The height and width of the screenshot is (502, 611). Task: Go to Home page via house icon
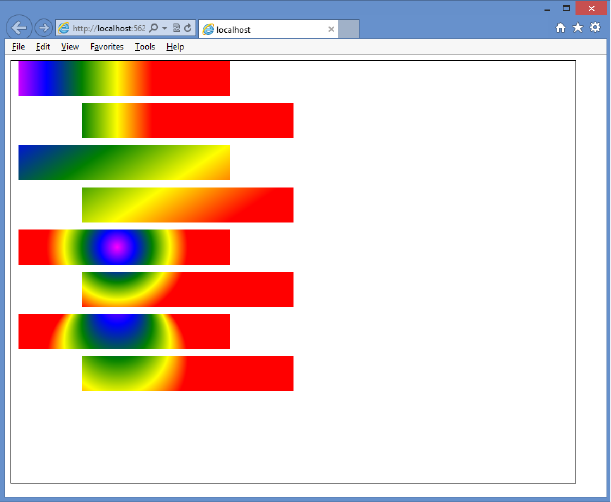[560, 28]
